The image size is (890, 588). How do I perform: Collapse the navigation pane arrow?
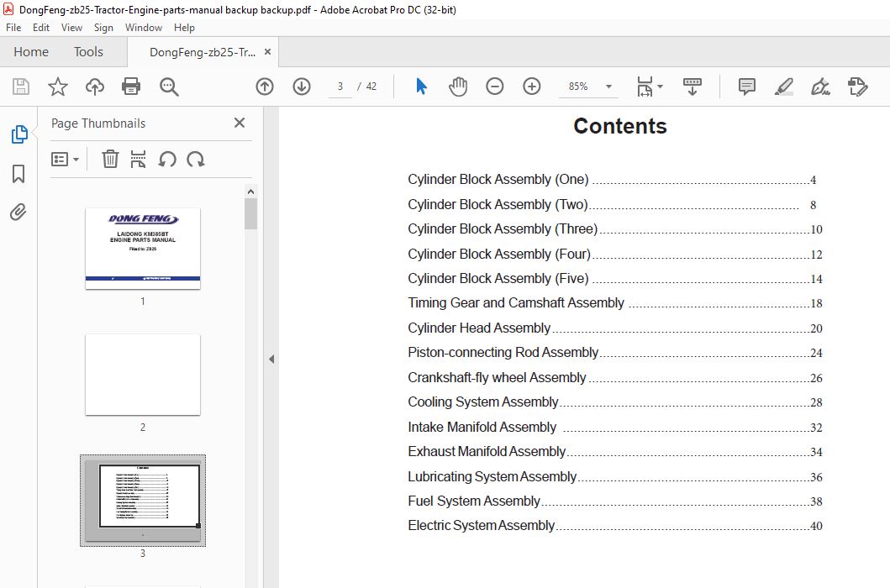coord(271,359)
